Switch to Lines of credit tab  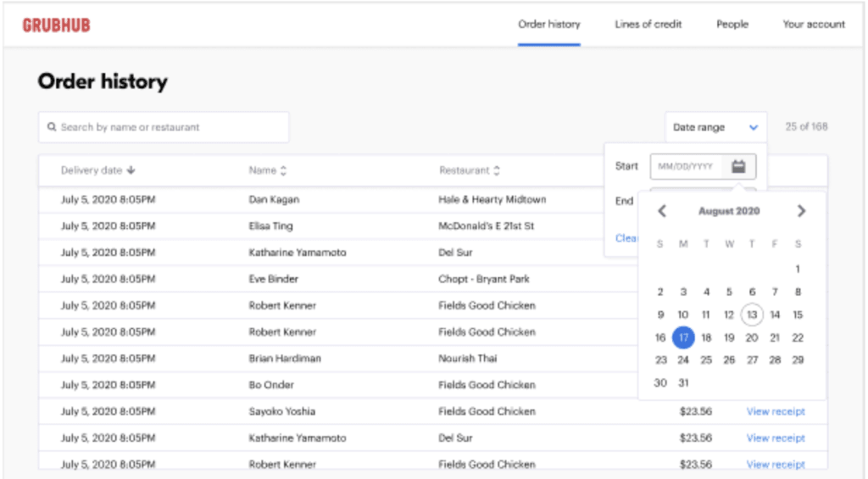[x=648, y=25]
